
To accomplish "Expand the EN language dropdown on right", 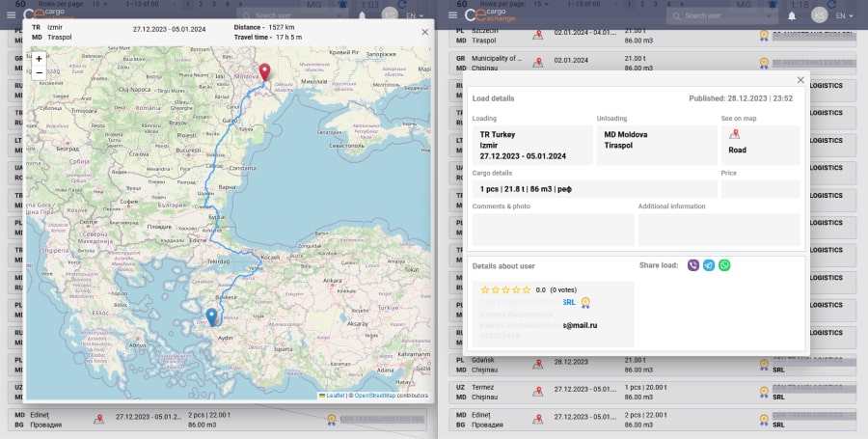I will tap(846, 15).
